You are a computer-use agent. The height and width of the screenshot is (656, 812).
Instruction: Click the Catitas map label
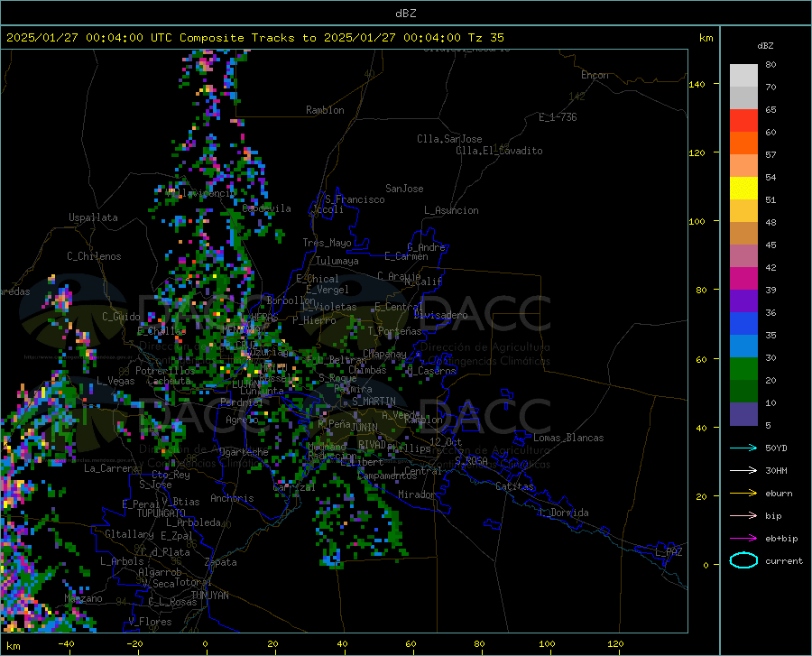tap(514, 486)
